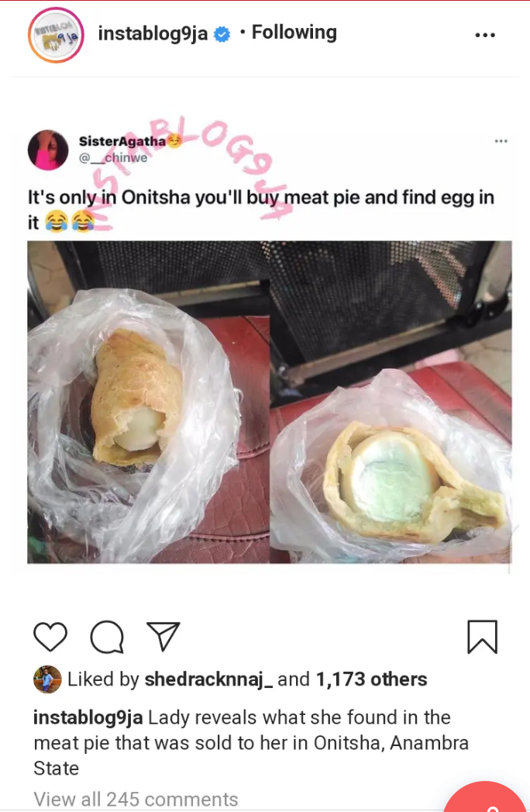Open instablog9ja profile picture story
This screenshot has width=530, height=812.
[56, 35]
